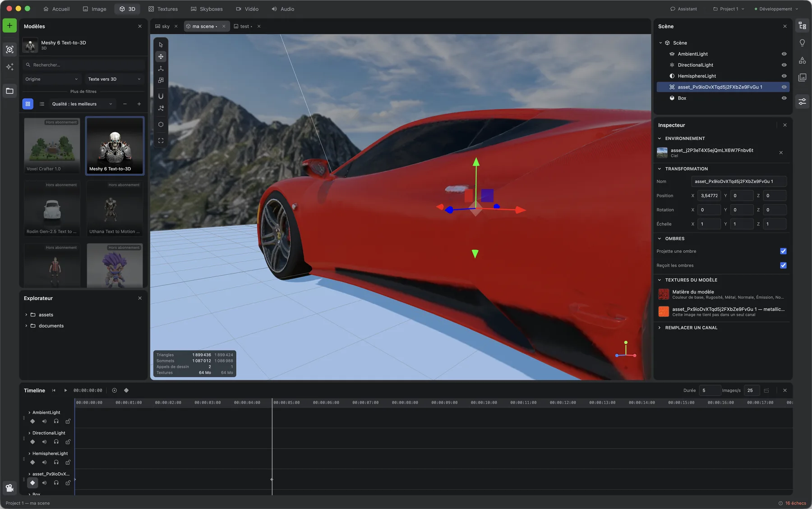Click Plus de filtres link
Screen dimensions: 812x509
point(83,92)
